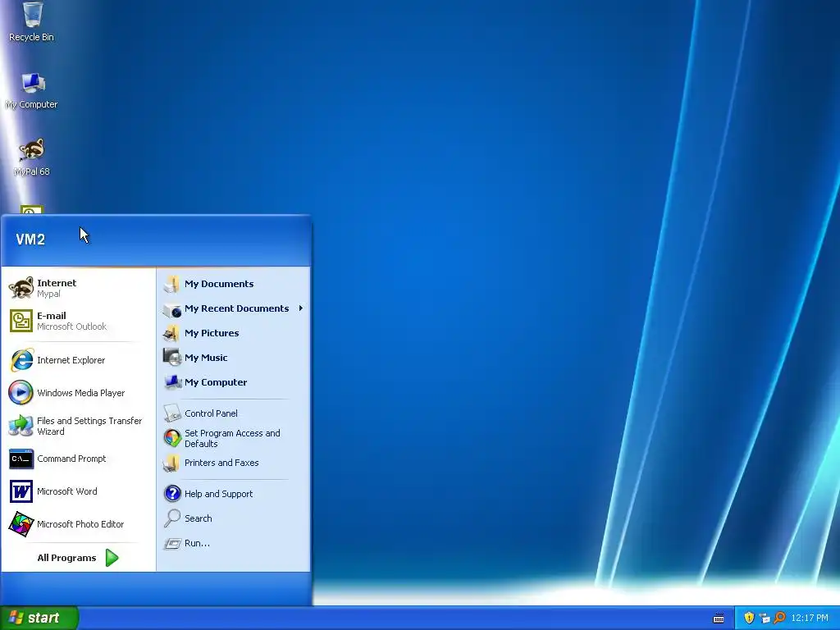Open the Recycle Bin desktop icon
The height and width of the screenshot is (630, 840).
32,15
